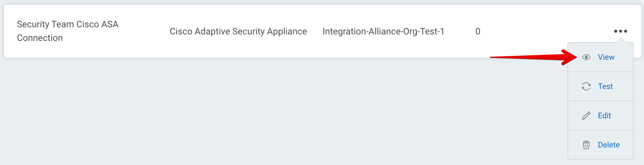Choose the Delete text in the menu
The image size is (644, 165).
point(609,145)
